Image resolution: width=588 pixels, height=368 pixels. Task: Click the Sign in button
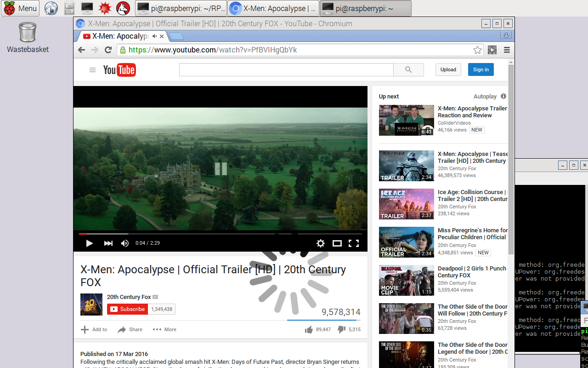click(x=481, y=70)
